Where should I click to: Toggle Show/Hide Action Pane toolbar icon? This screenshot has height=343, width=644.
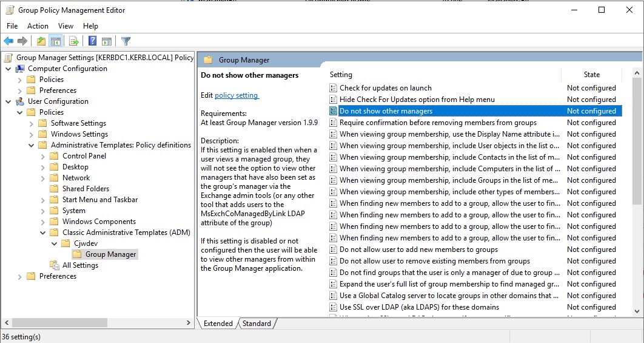[x=107, y=41]
